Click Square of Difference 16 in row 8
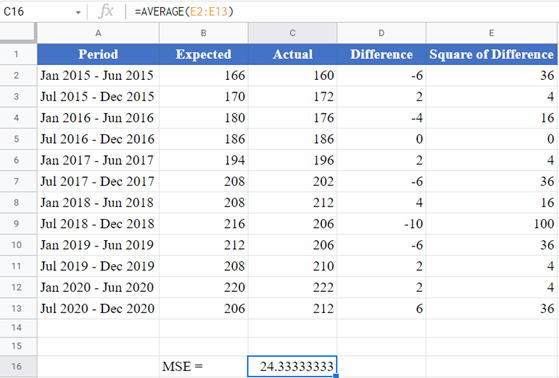This screenshot has height=378, width=559. tap(492, 203)
